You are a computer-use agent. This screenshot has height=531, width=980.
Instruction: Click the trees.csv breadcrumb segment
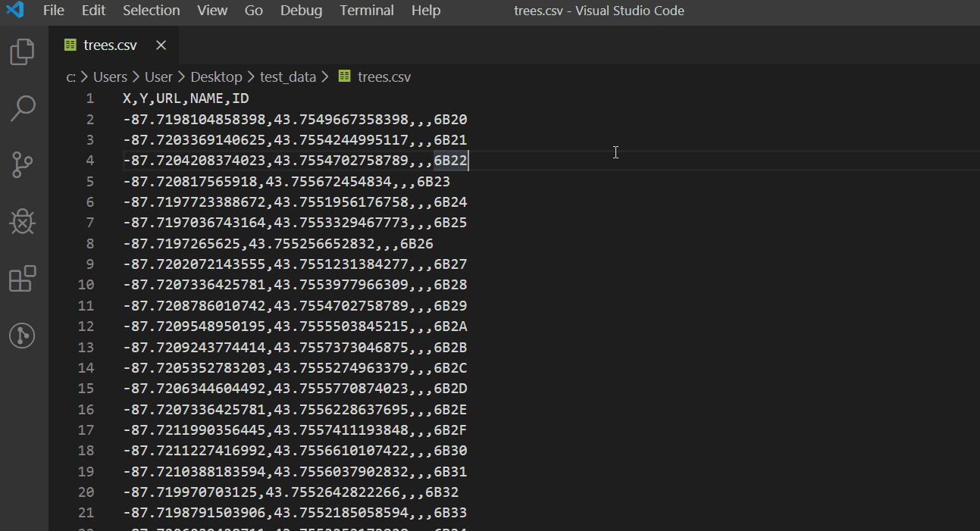pyautogui.click(x=384, y=77)
